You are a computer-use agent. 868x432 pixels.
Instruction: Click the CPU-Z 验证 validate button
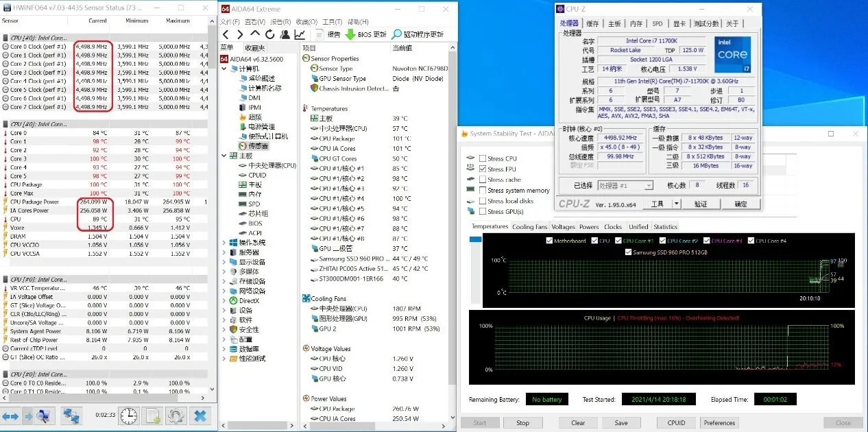tap(701, 204)
